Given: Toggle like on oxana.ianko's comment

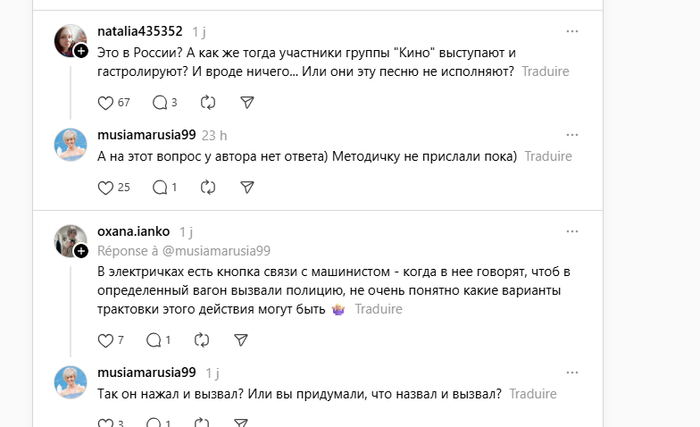Looking at the screenshot, I should [x=106, y=340].
